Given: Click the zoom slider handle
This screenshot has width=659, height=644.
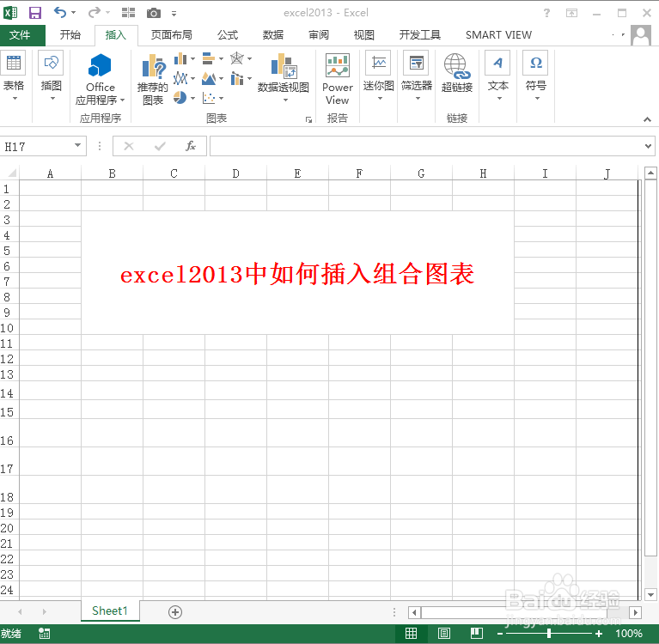Looking at the screenshot, I should (549, 633).
